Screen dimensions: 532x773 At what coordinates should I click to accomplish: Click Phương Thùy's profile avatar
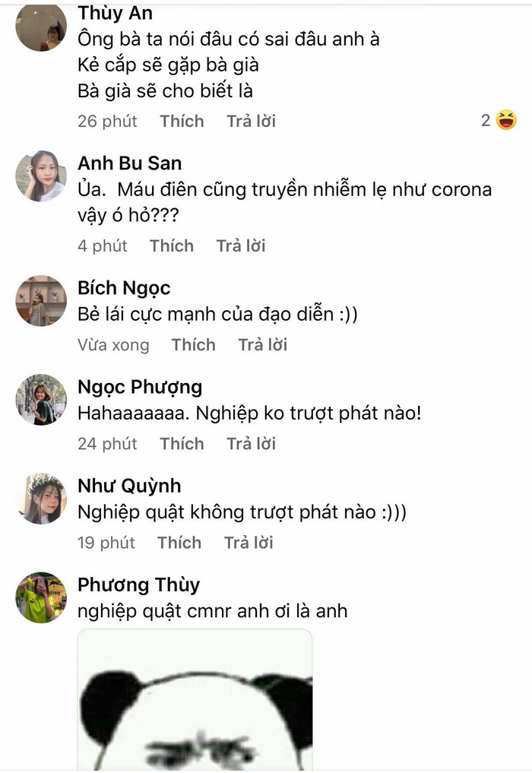tap(42, 597)
